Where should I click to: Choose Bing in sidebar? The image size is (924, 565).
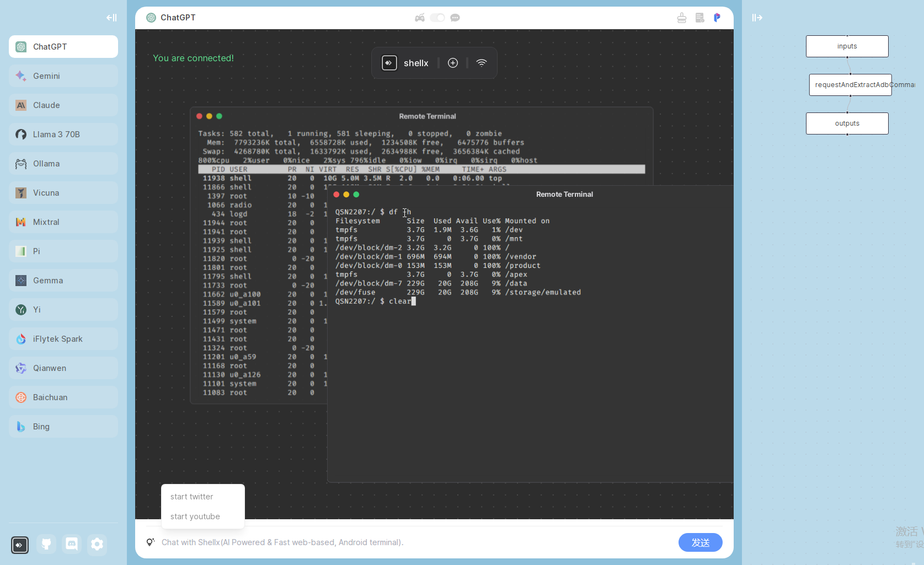point(63,427)
